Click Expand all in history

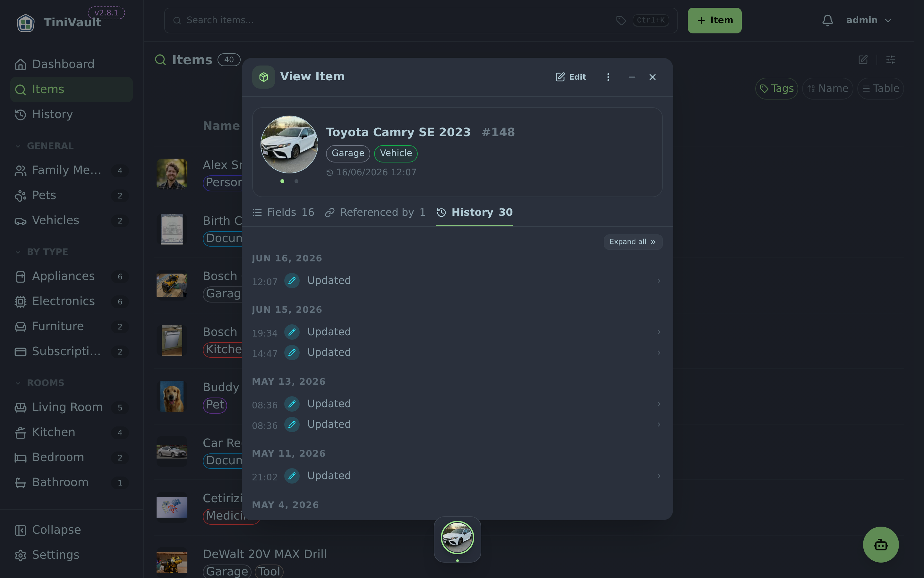coord(633,242)
